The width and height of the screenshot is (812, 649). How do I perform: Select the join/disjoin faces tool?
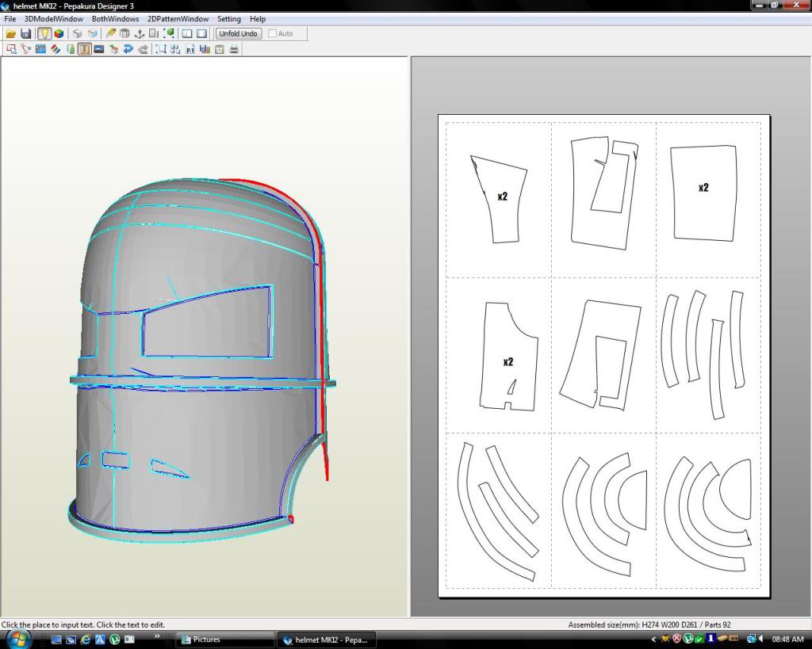(x=26, y=49)
